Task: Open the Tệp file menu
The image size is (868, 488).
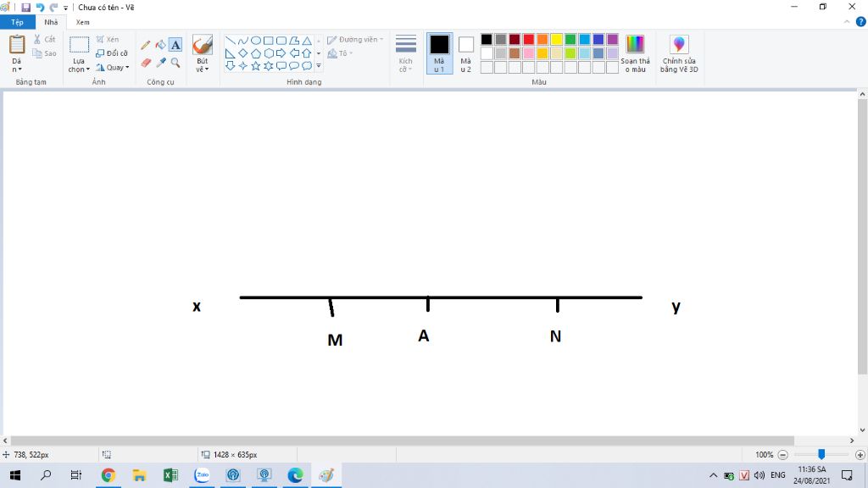Action: (17, 22)
